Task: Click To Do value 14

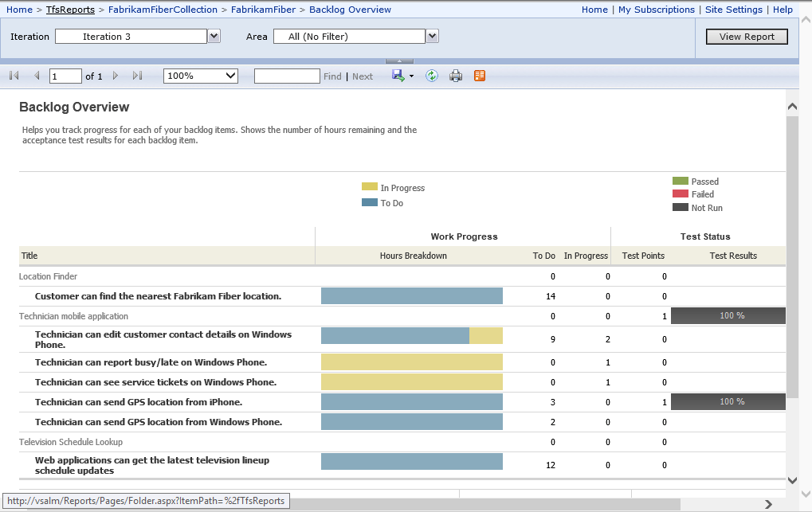Action: [551, 297]
